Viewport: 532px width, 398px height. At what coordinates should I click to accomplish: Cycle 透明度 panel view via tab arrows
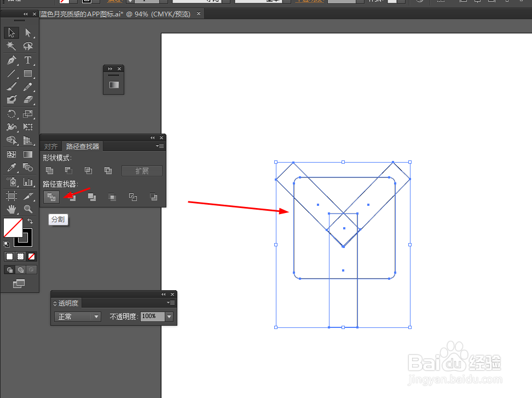point(55,303)
